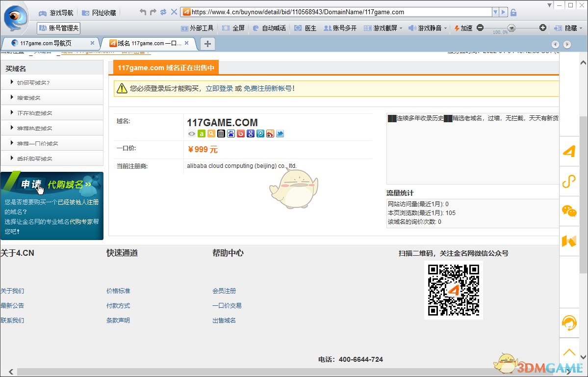
Task: Open the WeChat icon in right sidebar
Action: [569, 211]
